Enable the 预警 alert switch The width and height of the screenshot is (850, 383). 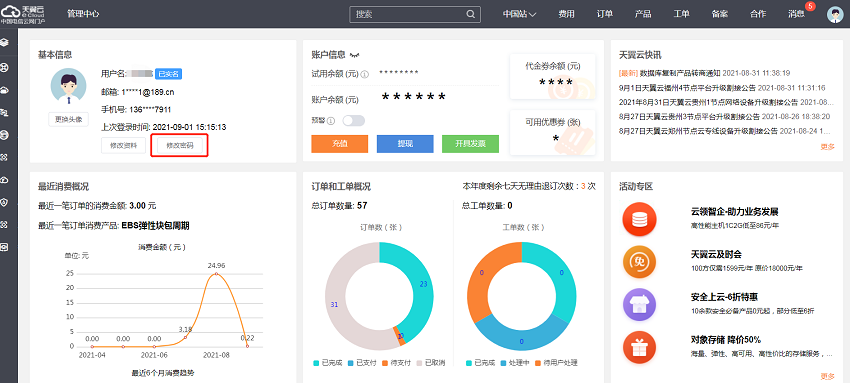tap(353, 120)
